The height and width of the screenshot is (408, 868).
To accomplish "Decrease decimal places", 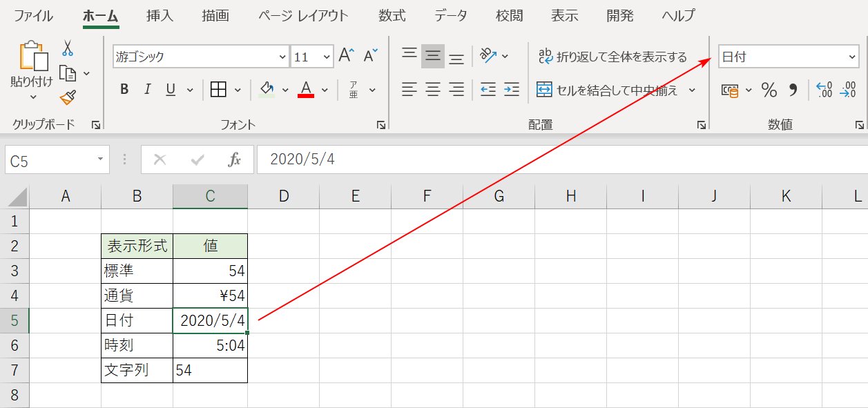I will pyautogui.click(x=847, y=89).
